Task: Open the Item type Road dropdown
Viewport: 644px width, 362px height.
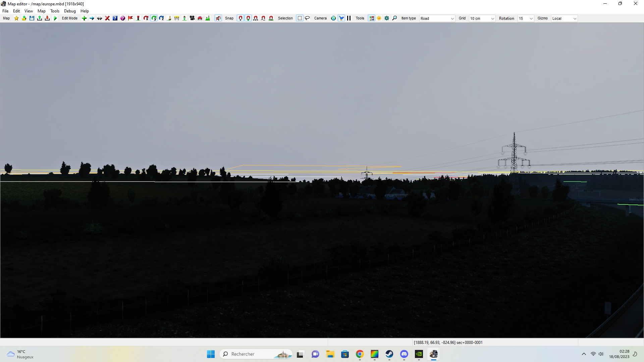Action: (437, 18)
